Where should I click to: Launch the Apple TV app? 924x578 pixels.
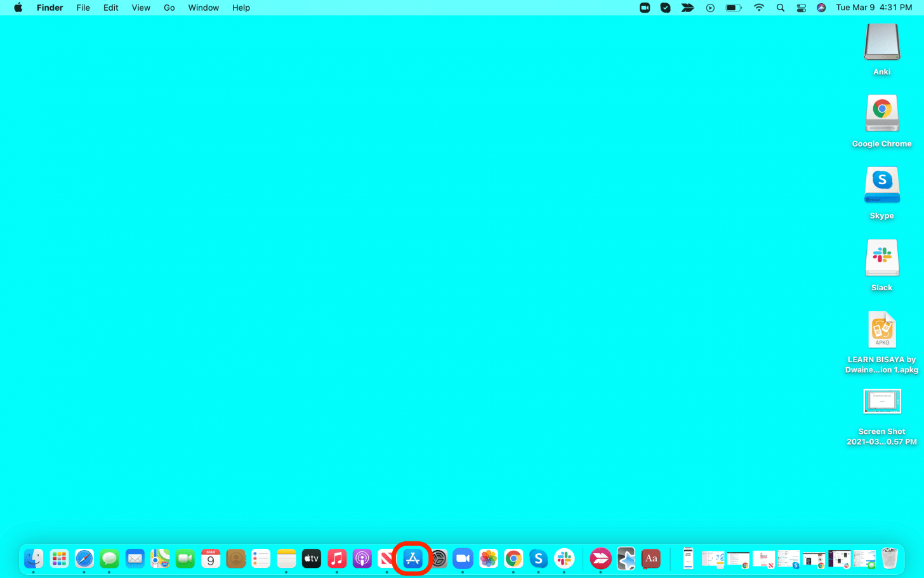click(312, 559)
